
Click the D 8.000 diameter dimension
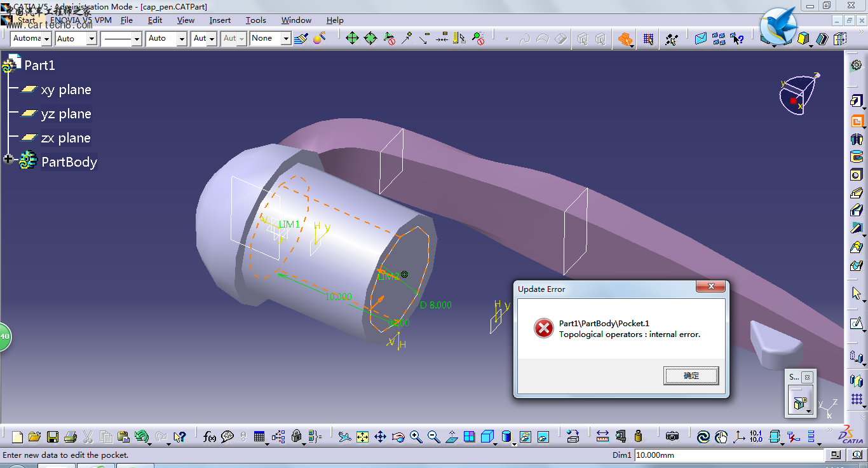[436, 305]
